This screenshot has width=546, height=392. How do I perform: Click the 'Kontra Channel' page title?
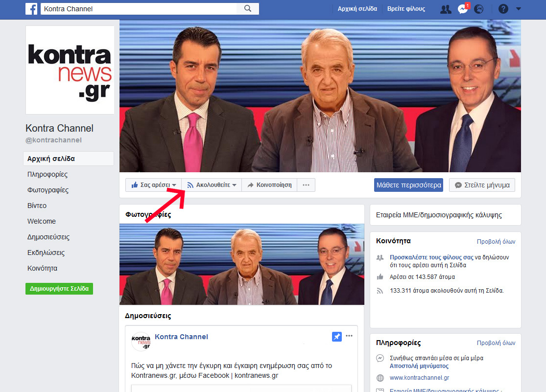[x=60, y=128]
